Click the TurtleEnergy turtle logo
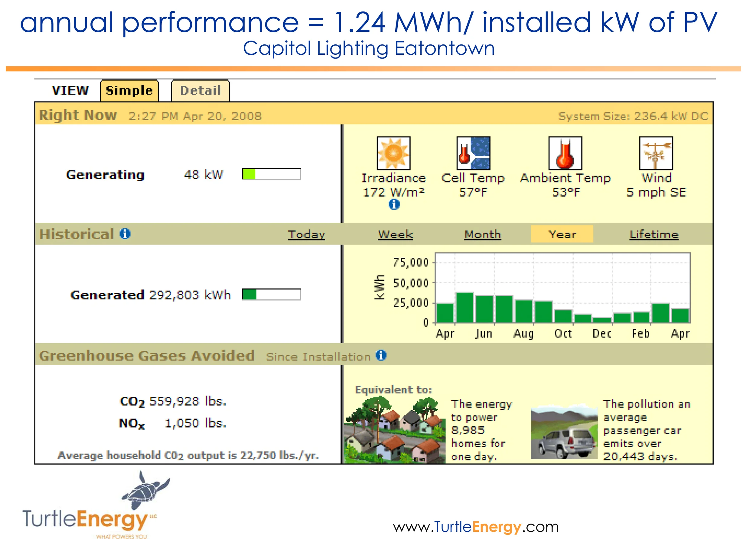The width and height of the screenshot is (756, 539). (x=145, y=490)
